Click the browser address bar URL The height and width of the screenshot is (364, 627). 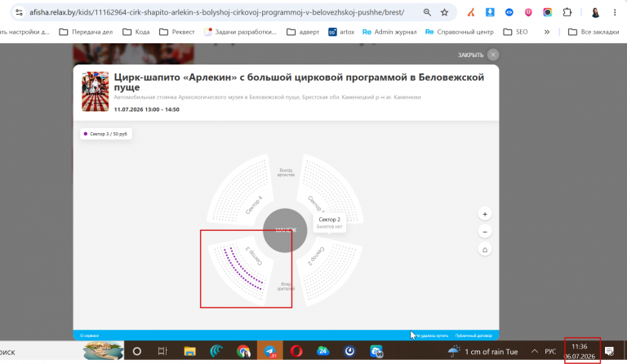[216, 12]
